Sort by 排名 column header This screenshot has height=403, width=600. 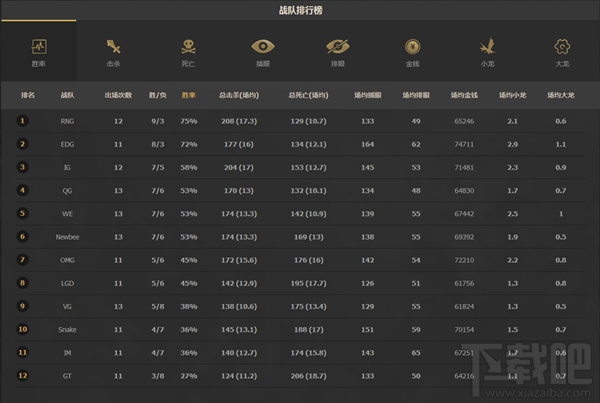pos(28,95)
